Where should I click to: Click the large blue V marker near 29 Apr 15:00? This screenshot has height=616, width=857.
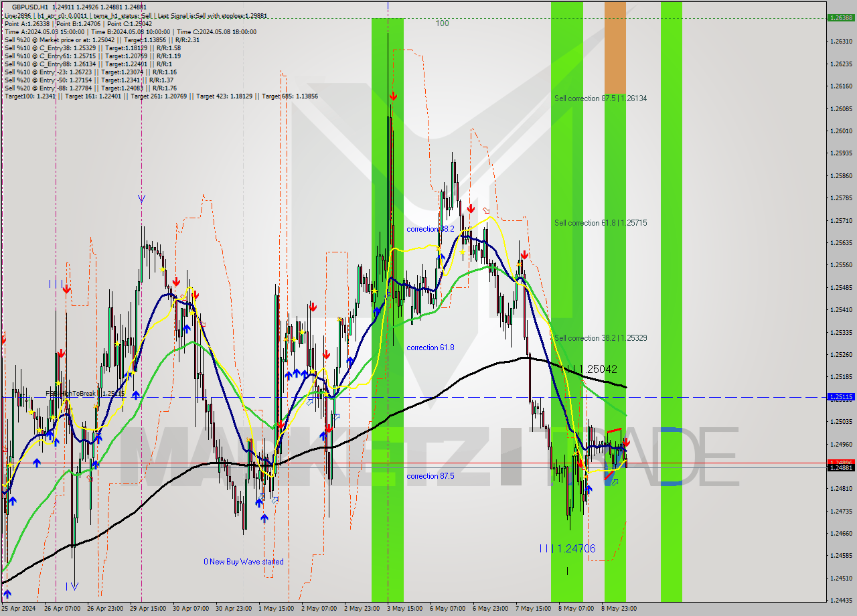(x=141, y=198)
